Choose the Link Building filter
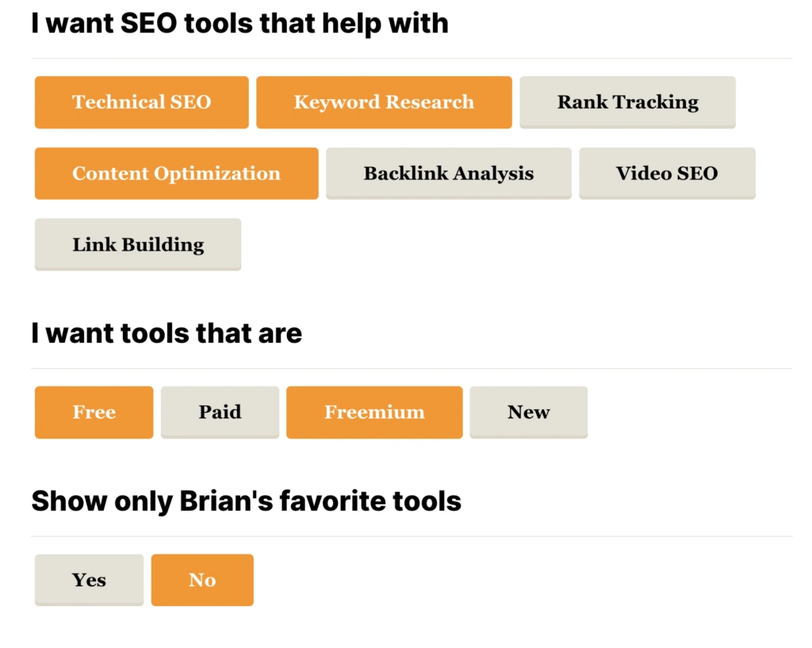Screen dimensions: 812x648 tap(138, 245)
